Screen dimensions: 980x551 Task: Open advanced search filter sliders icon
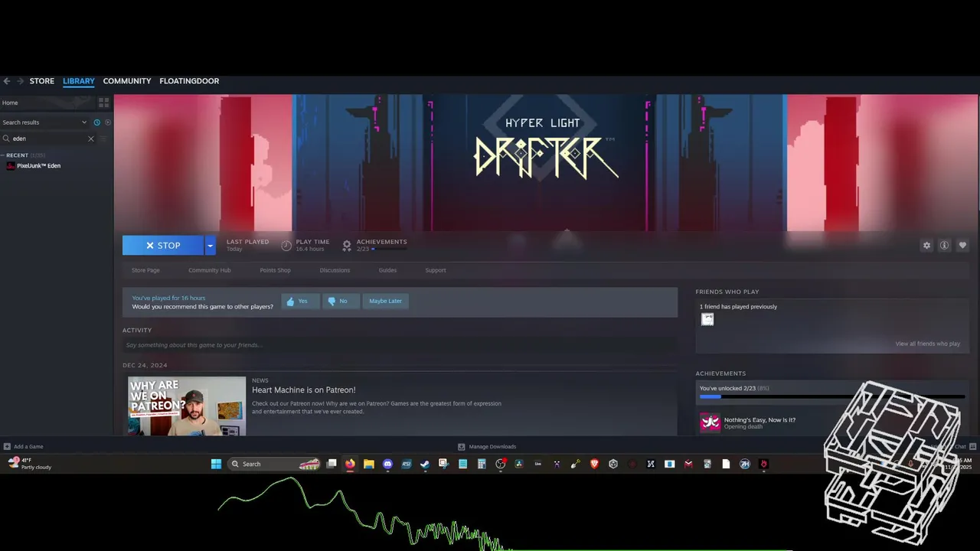tap(103, 139)
